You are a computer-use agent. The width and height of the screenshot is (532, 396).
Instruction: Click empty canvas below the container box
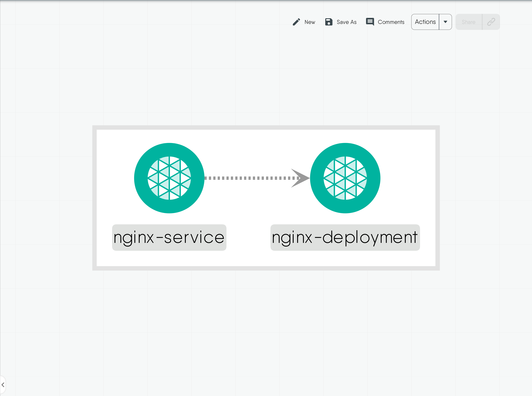(x=266, y=324)
